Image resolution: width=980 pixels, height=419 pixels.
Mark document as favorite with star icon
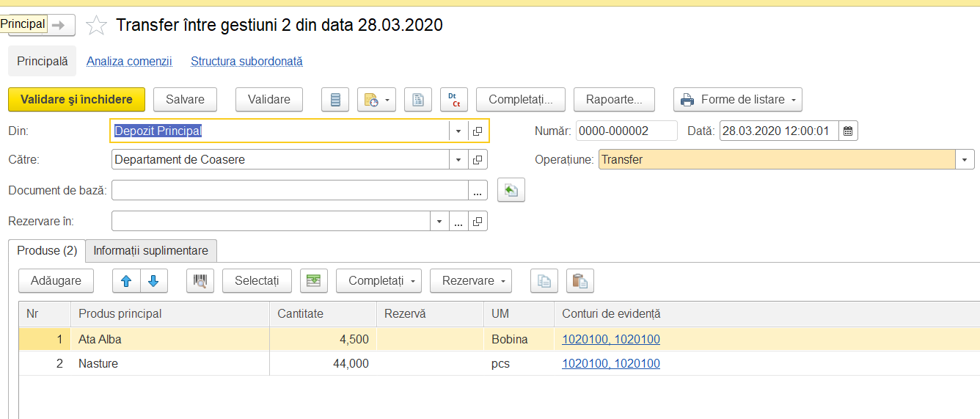pos(96,26)
